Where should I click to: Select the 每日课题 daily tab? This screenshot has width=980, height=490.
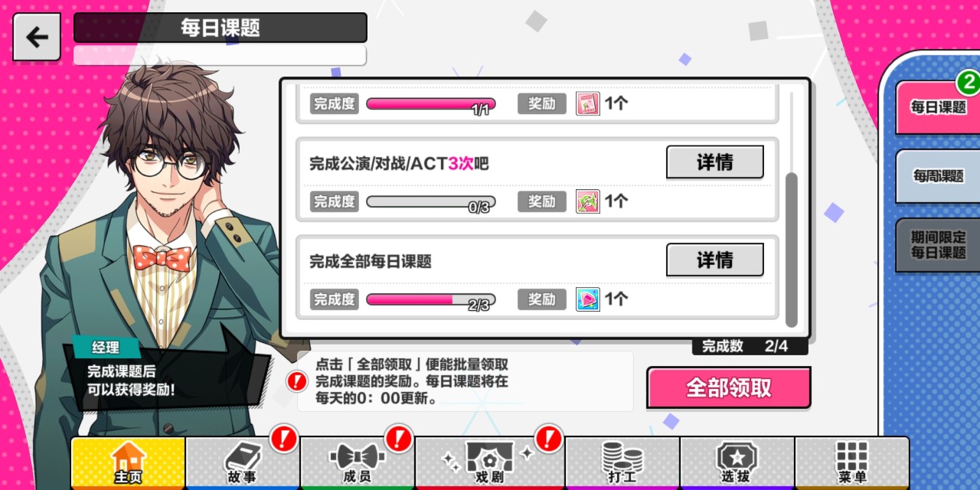pyautogui.click(x=939, y=107)
